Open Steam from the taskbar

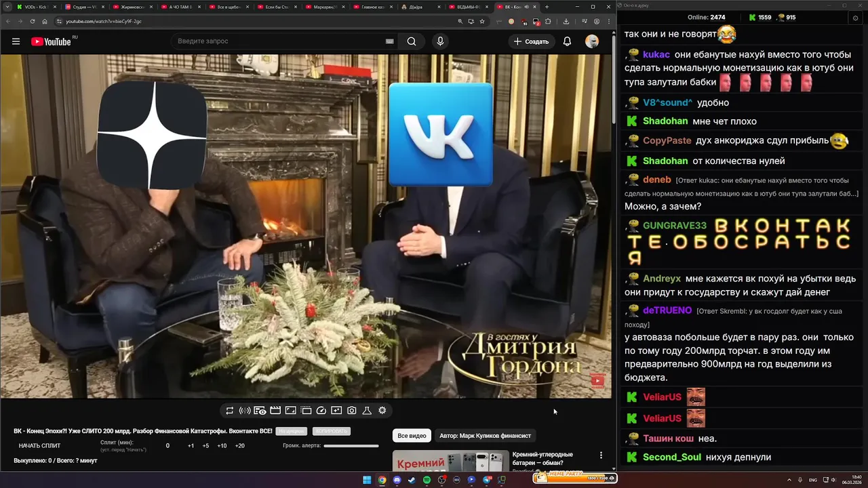[x=412, y=480]
